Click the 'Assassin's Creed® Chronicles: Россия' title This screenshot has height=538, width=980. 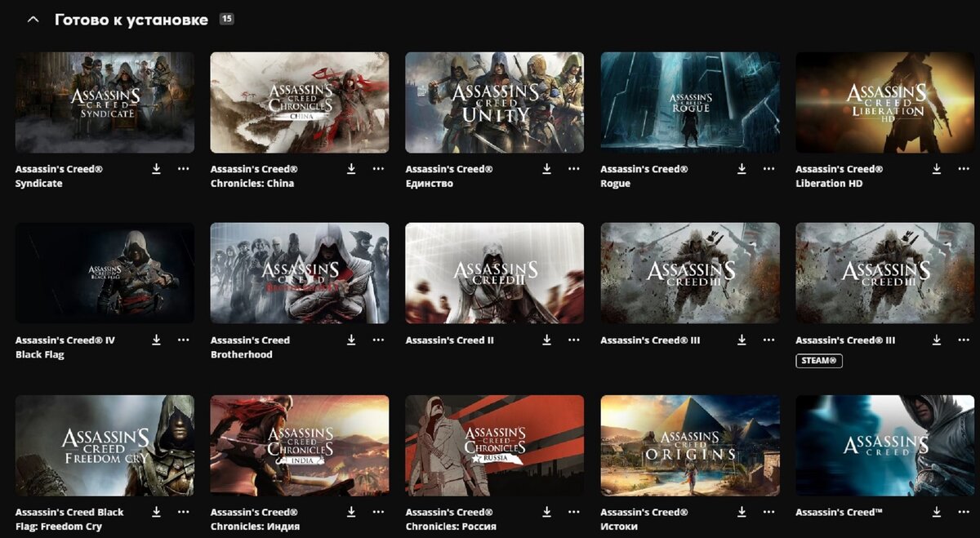(451, 519)
